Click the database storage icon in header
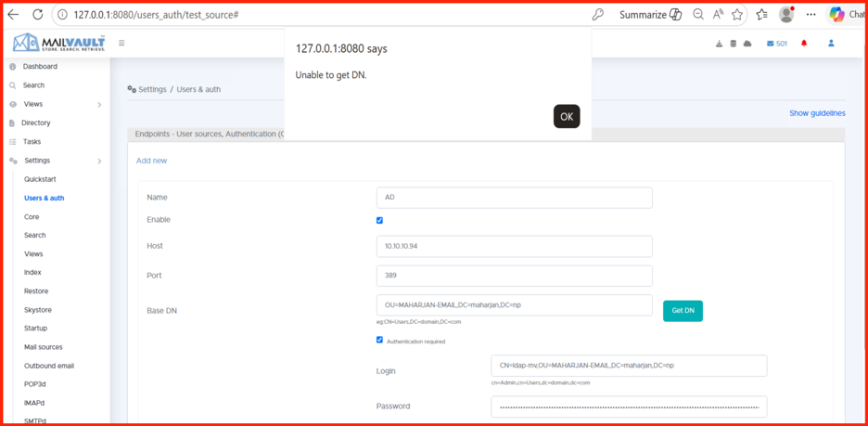The height and width of the screenshot is (426, 868). click(x=733, y=44)
